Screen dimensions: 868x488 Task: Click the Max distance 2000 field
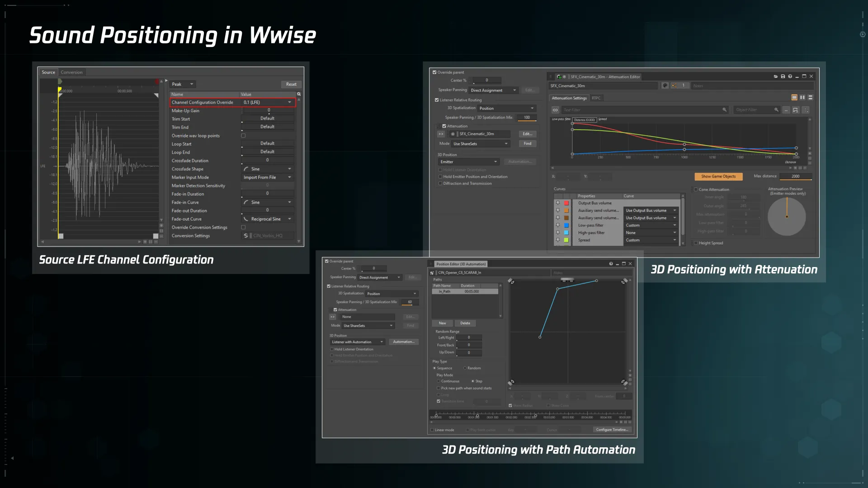pos(796,176)
